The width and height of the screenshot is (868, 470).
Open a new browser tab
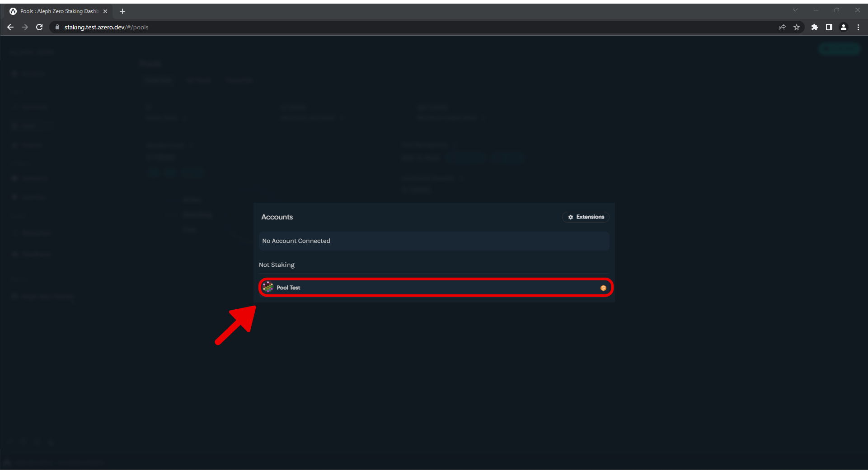(x=122, y=11)
